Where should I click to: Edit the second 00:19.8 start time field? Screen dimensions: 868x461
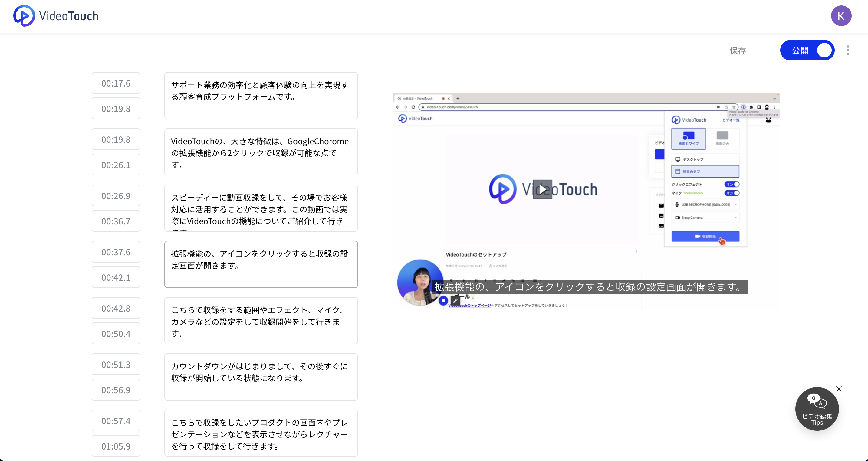click(x=116, y=139)
